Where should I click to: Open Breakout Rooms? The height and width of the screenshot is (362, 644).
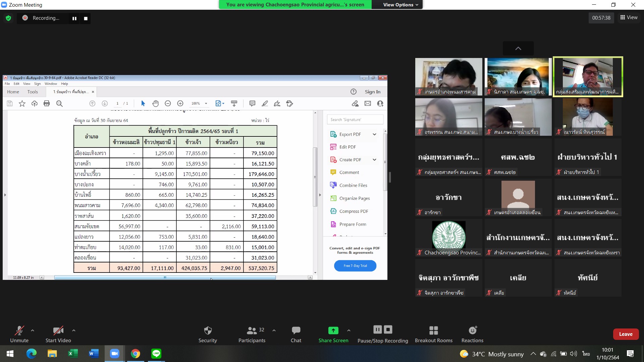[433, 330]
